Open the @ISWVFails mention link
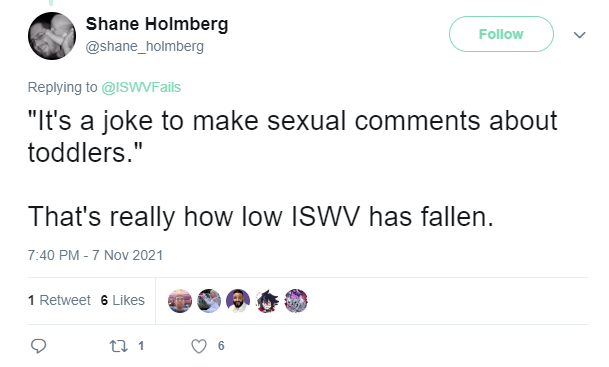This screenshot has height=367, width=609. click(141, 87)
